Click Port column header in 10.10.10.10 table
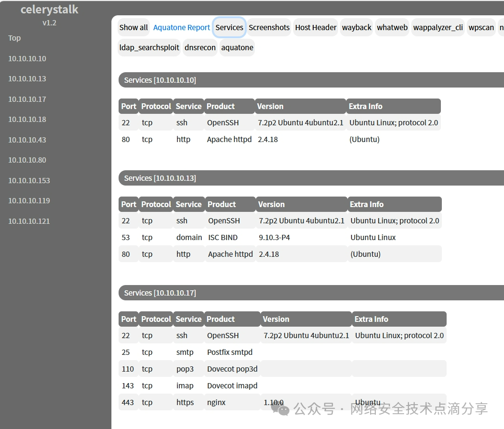Image resolution: width=504 pixels, height=429 pixels. tap(129, 107)
